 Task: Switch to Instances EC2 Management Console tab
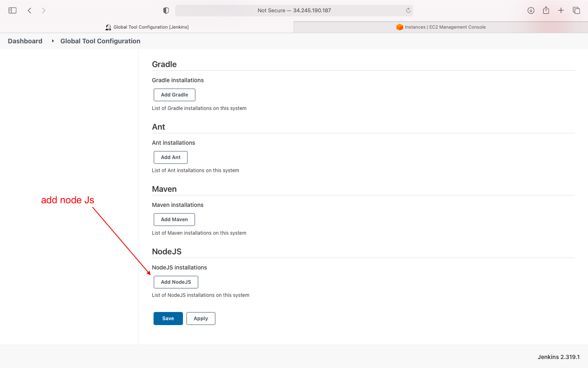tap(441, 27)
